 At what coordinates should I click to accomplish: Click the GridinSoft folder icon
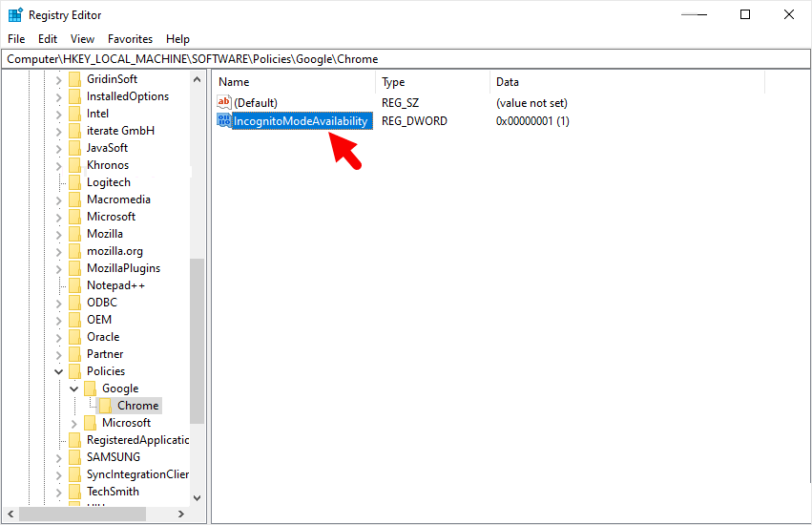[x=75, y=79]
